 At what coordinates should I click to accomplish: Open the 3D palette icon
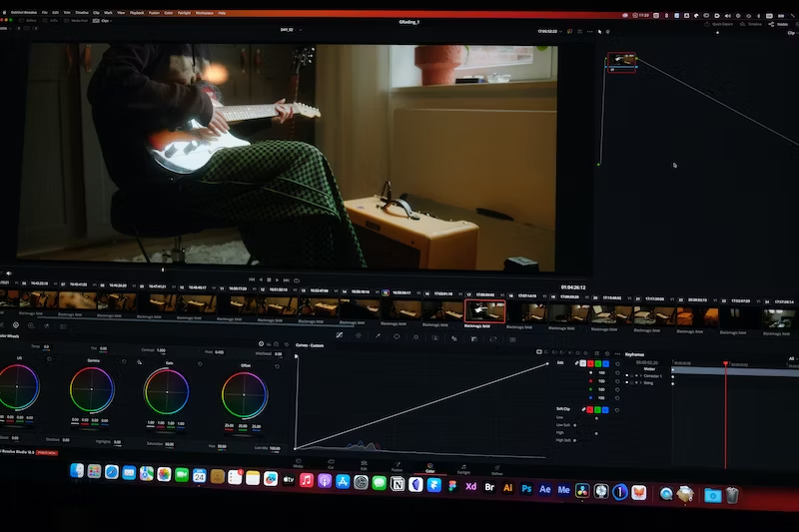[x=512, y=339]
